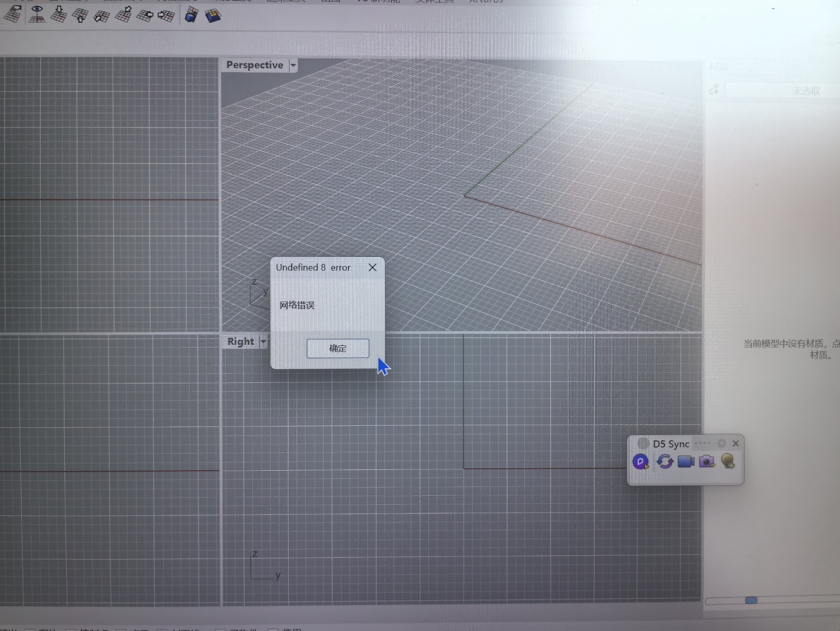Click the set construction plane to object cube icon
The image size is (840, 631).
coord(191,15)
